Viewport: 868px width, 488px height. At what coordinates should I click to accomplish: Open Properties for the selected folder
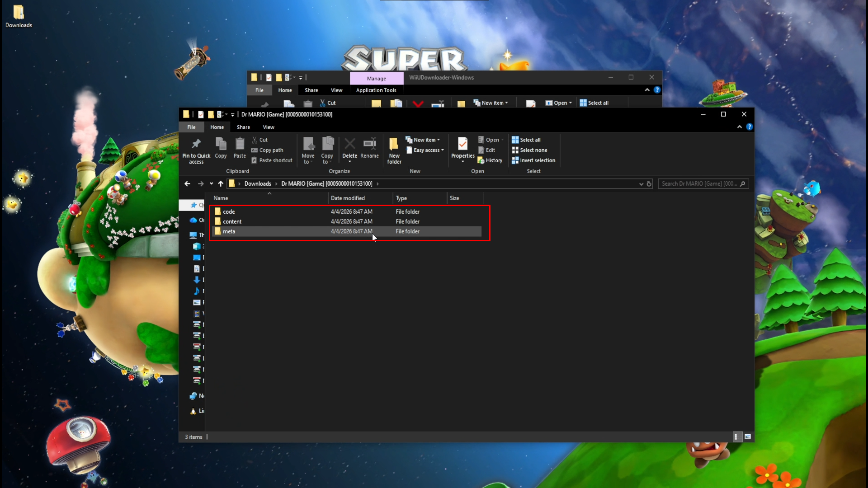(462, 149)
